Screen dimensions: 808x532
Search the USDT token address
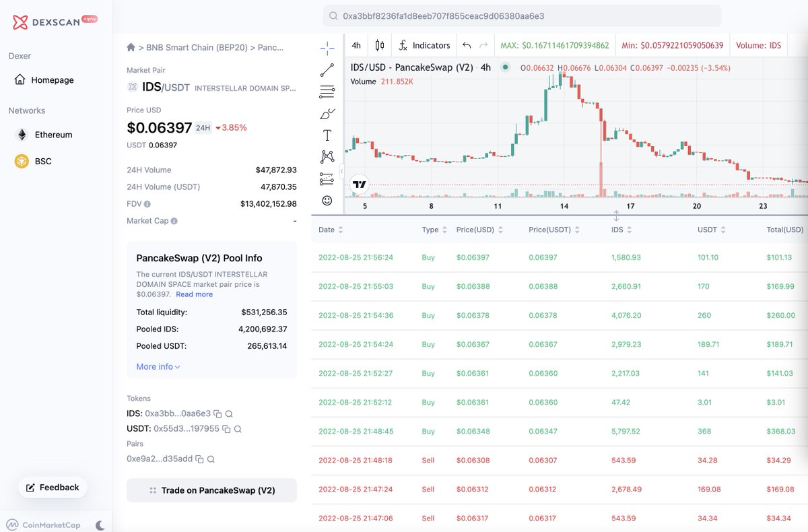pos(238,429)
